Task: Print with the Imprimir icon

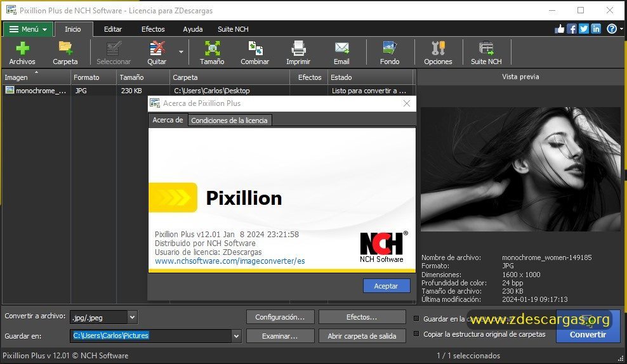Action: (298, 53)
